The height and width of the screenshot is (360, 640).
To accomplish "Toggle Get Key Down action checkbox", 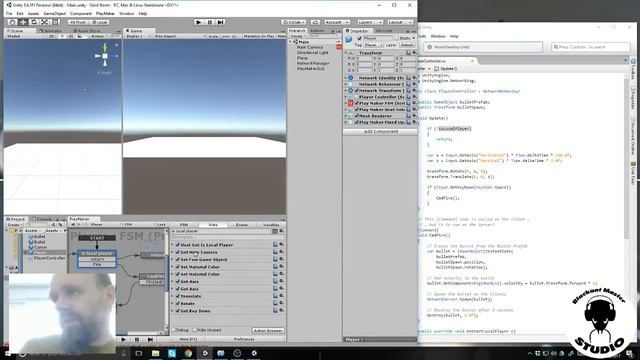I will [x=178, y=311].
